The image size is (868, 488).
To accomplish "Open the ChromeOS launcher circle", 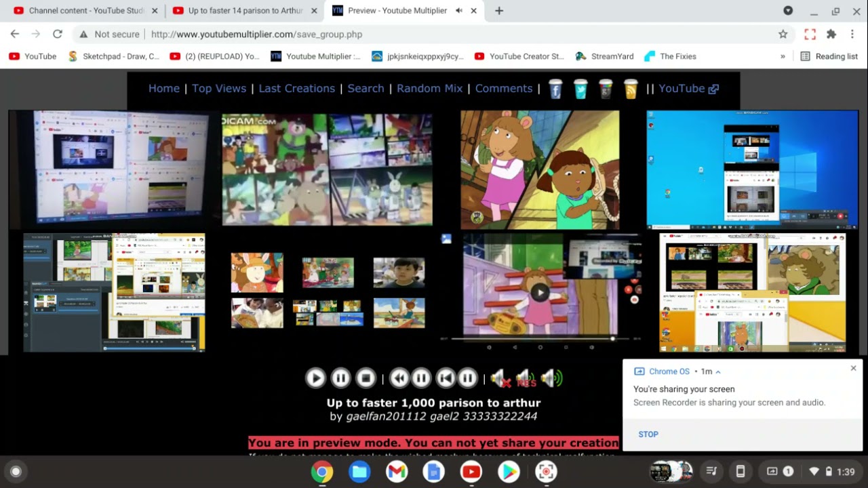I will [16, 472].
